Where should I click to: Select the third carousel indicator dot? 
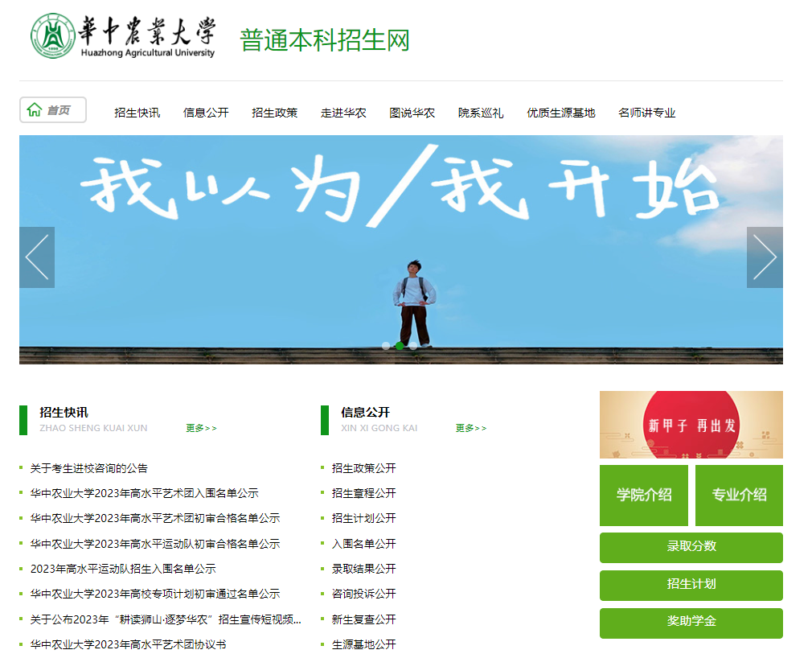tap(414, 346)
